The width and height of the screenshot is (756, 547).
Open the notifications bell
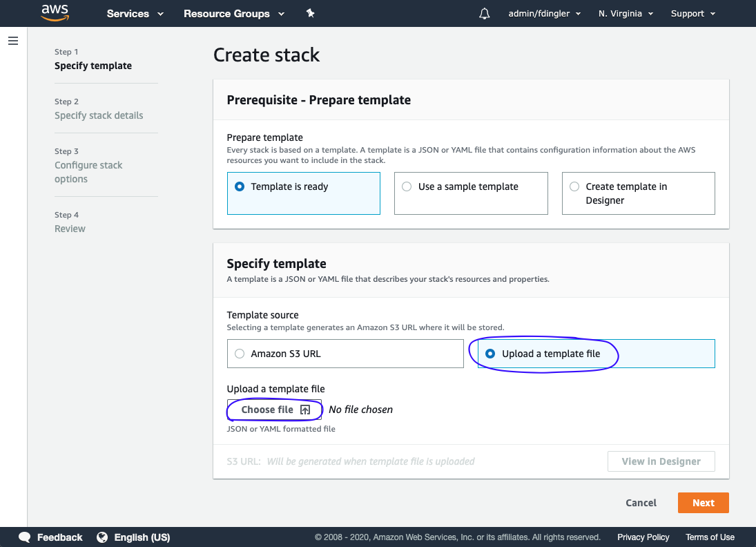click(x=485, y=14)
